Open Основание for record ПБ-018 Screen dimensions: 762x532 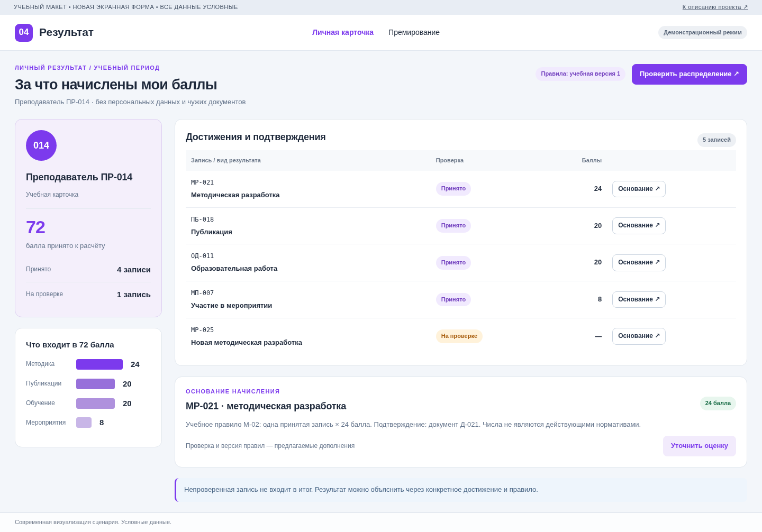tap(639, 226)
